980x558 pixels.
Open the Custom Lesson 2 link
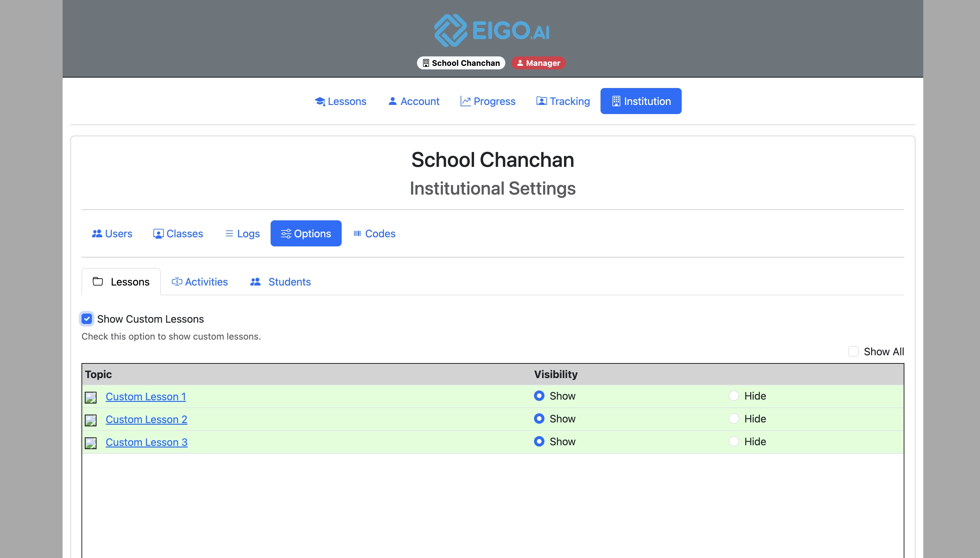click(x=146, y=420)
